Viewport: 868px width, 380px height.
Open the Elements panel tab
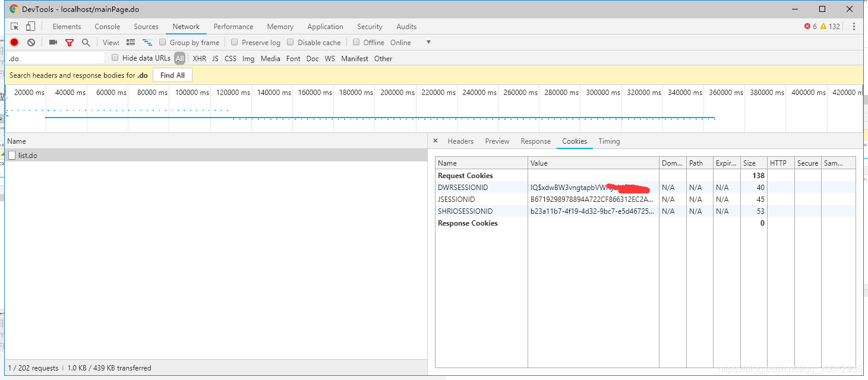click(67, 27)
